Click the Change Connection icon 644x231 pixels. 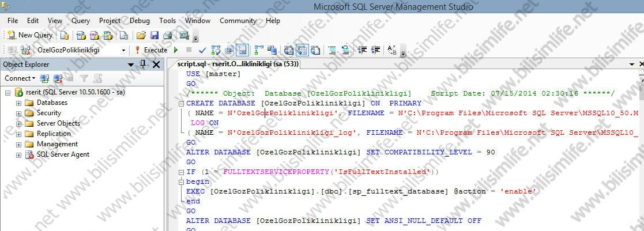click(25, 50)
